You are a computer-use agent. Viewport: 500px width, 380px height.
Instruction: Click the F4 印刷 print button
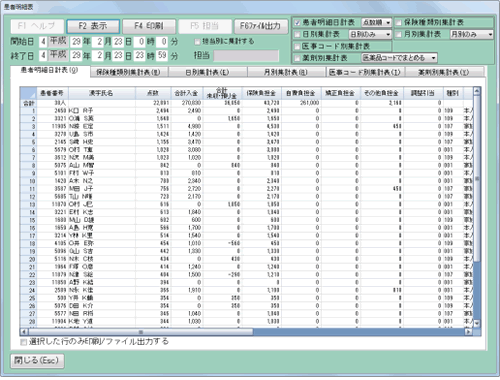tap(149, 26)
